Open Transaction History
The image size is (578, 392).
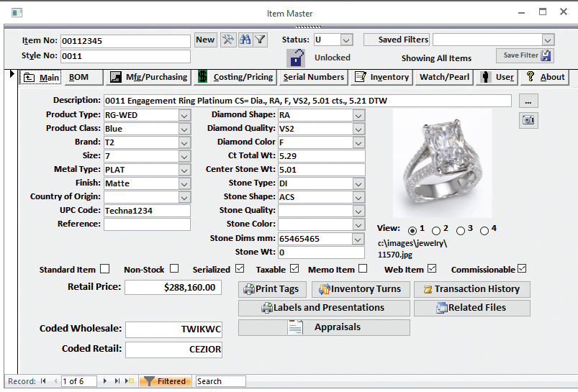tap(471, 289)
